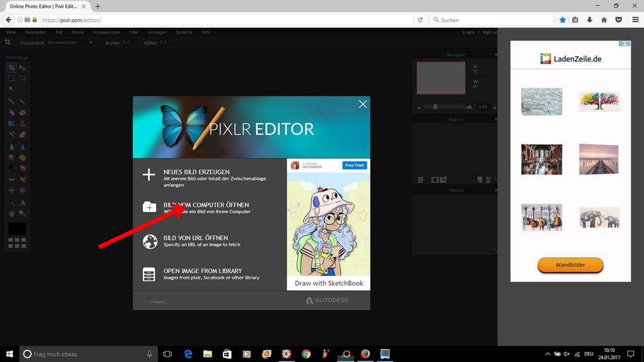
Task: Click the LadenZeile.de logo
Action: [570, 59]
